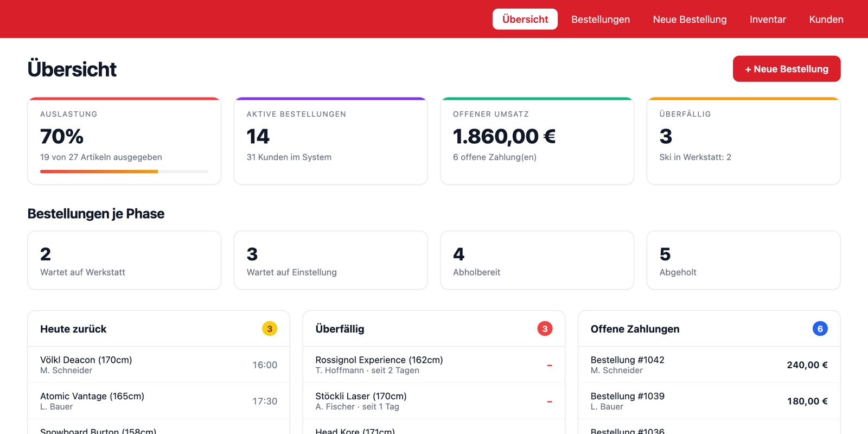Screen dimensions: 868x434
Task: Click the 1.860,00 € revenue value
Action: [505, 136]
